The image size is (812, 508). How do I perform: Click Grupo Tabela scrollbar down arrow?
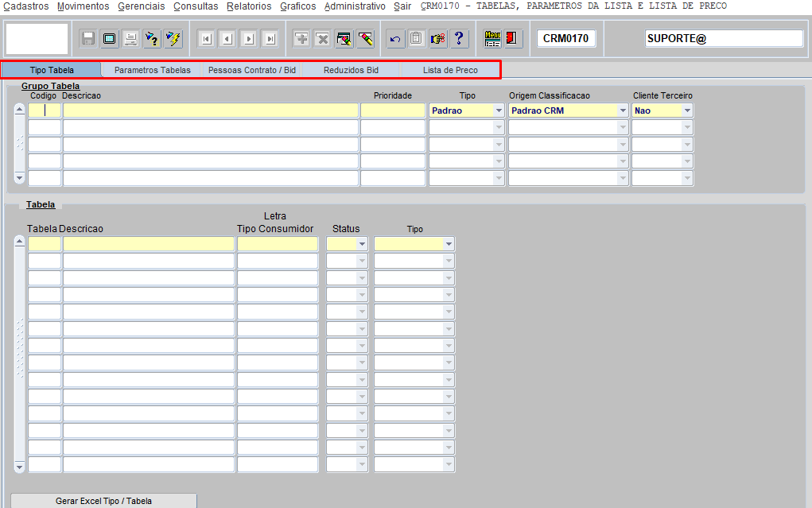(19, 178)
